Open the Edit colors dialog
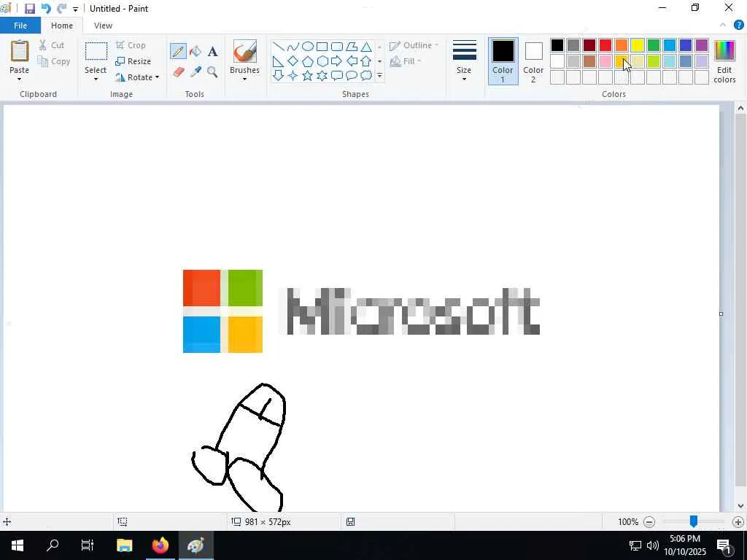Viewport: 747px width, 560px height. tap(724, 61)
